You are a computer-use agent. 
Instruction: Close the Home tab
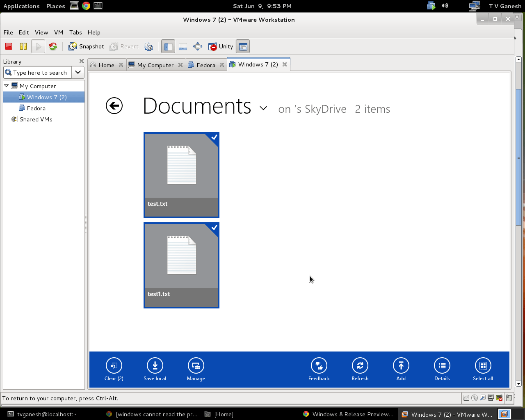[x=121, y=65]
